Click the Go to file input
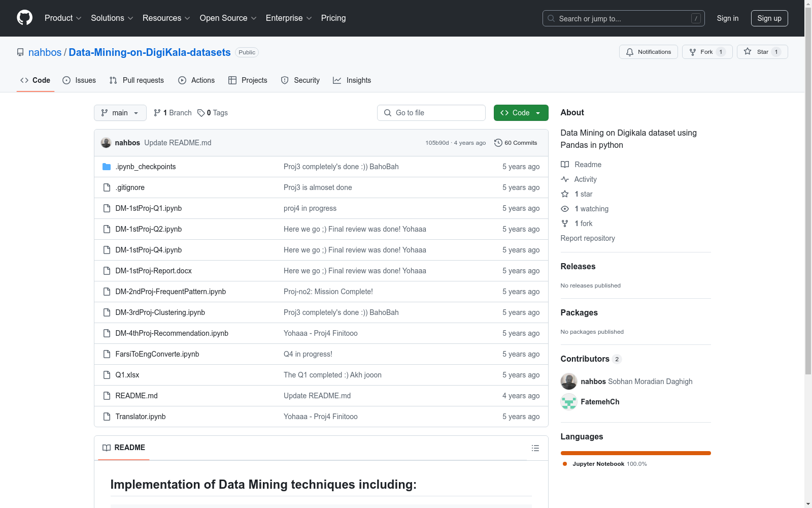 (x=431, y=113)
